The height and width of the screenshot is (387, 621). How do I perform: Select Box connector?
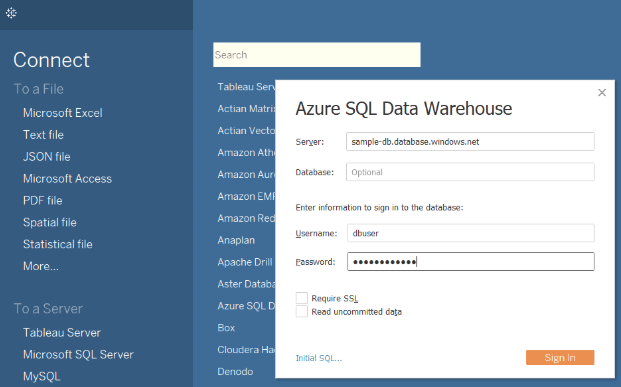[x=226, y=328]
